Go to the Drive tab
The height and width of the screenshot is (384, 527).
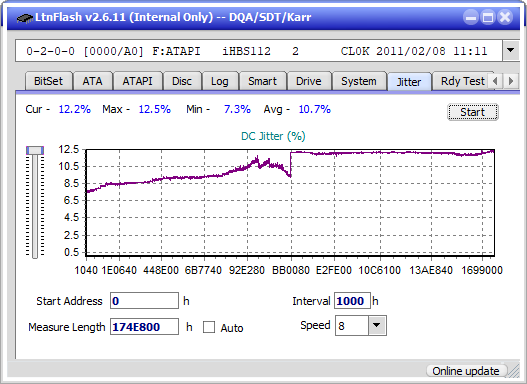tap(309, 81)
